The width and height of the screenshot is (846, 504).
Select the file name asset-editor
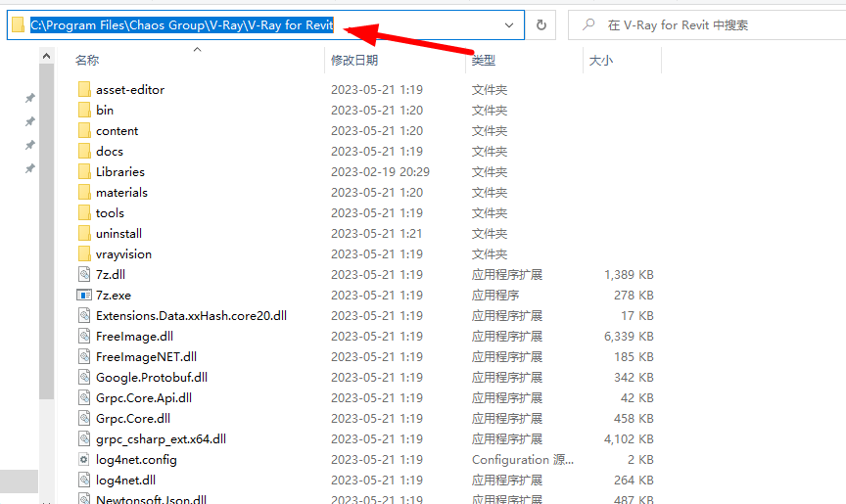tap(130, 89)
